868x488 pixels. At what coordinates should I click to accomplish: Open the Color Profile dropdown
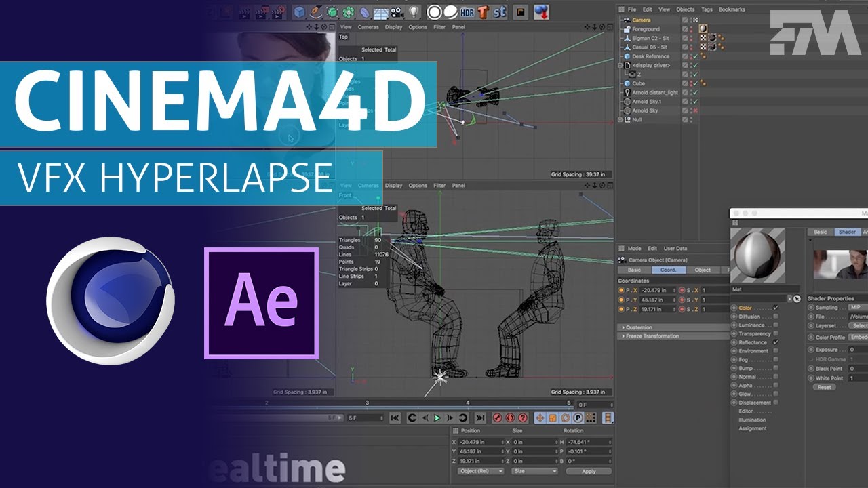tap(859, 337)
